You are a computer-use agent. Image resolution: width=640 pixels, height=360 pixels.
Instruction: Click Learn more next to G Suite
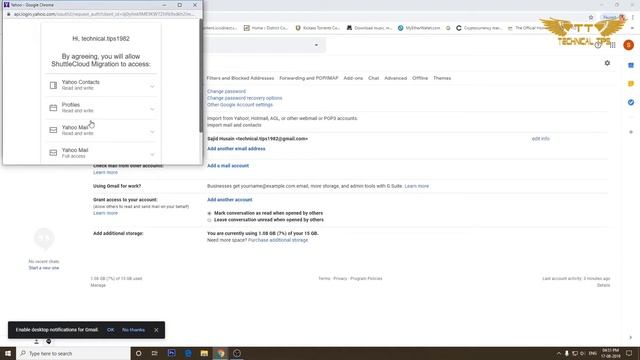416,186
